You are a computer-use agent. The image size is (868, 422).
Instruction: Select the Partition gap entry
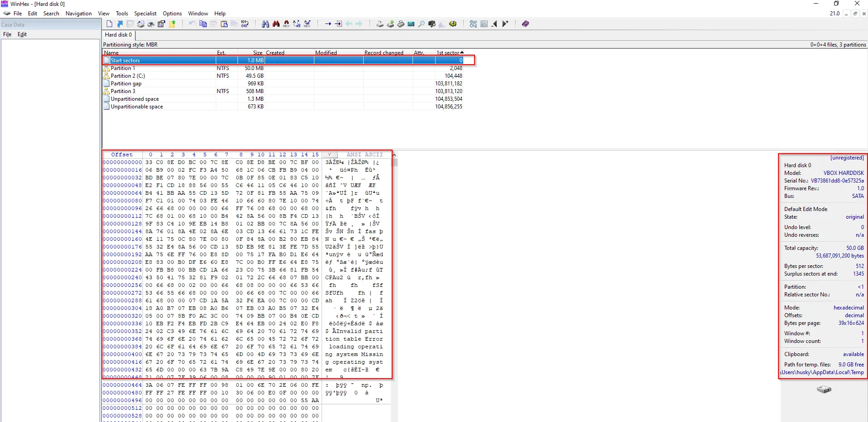[126, 84]
